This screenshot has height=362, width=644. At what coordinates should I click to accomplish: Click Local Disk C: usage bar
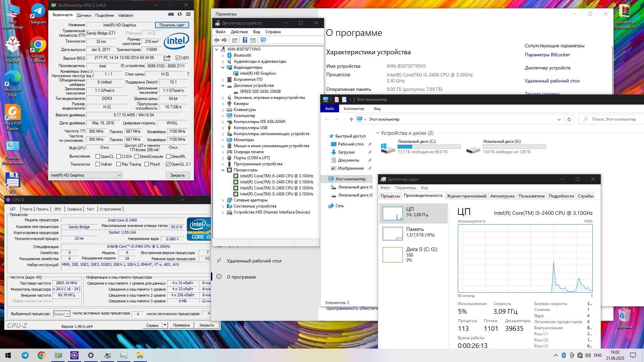(x=429, y=146)
